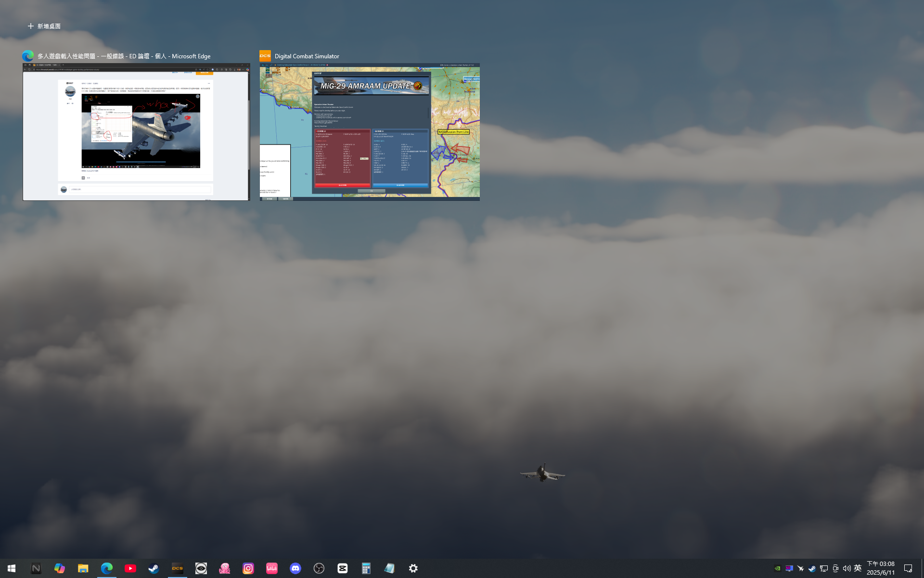This screenshot has width=924, height=578.
Task: Switch to DCS via its taskbar icon
Action: [177, 568]
